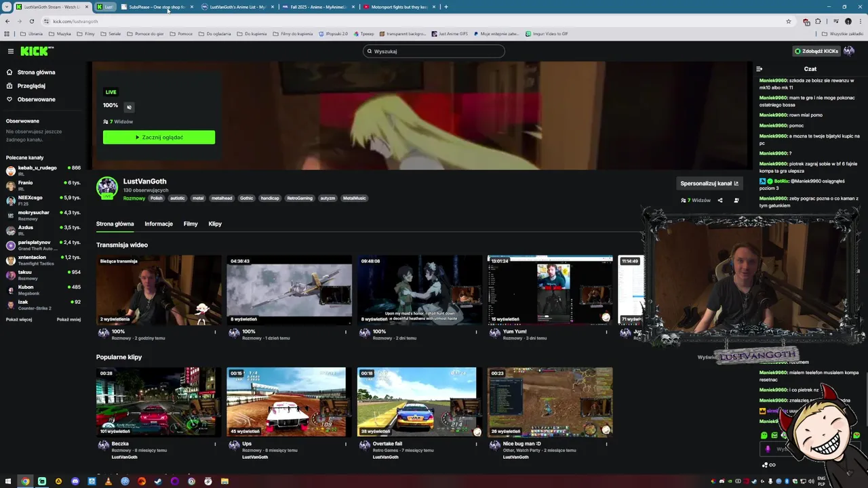Play the Overtake fail clip
The width and height of the screenshot is (868, 488).
point(420,402)
